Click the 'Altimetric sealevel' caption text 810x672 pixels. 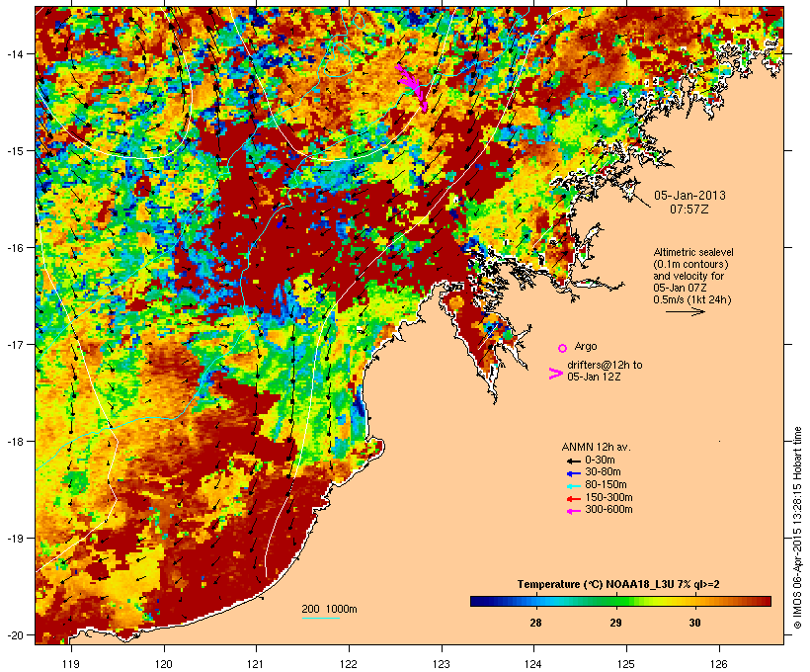(x=693, y=252)
